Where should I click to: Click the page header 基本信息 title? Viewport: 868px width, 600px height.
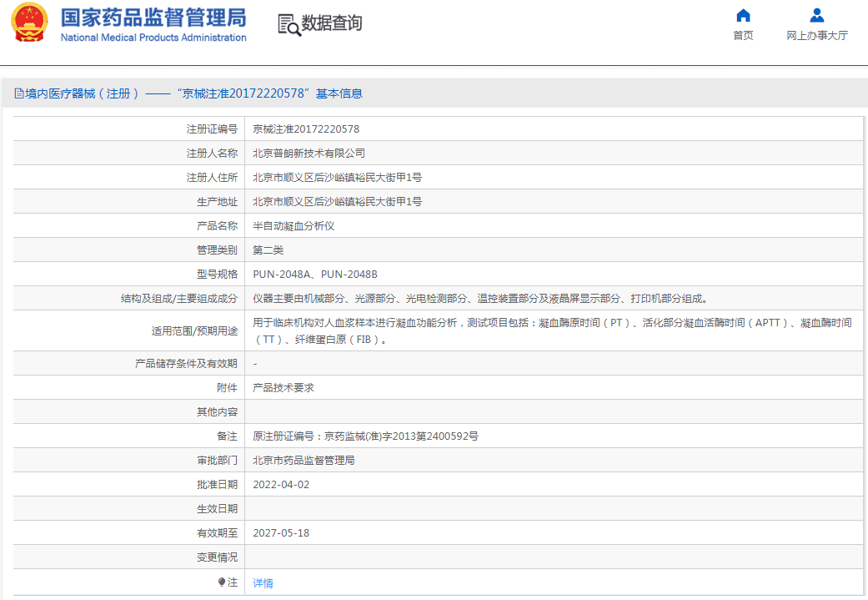click(x=339, y=93)
